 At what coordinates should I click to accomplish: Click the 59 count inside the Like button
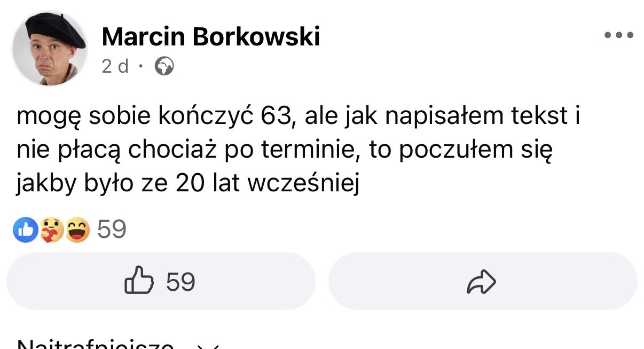pyautogui.click(x=180, y=282)
